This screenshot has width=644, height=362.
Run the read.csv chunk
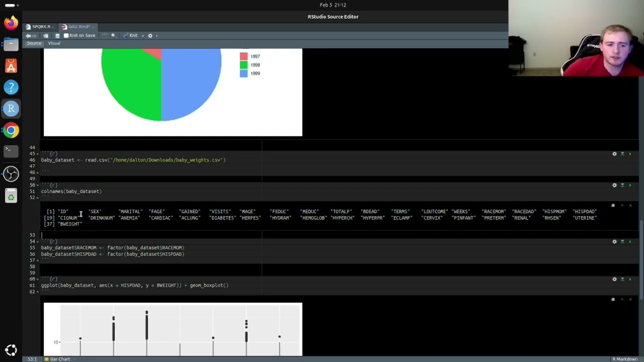tap(630, 154)
